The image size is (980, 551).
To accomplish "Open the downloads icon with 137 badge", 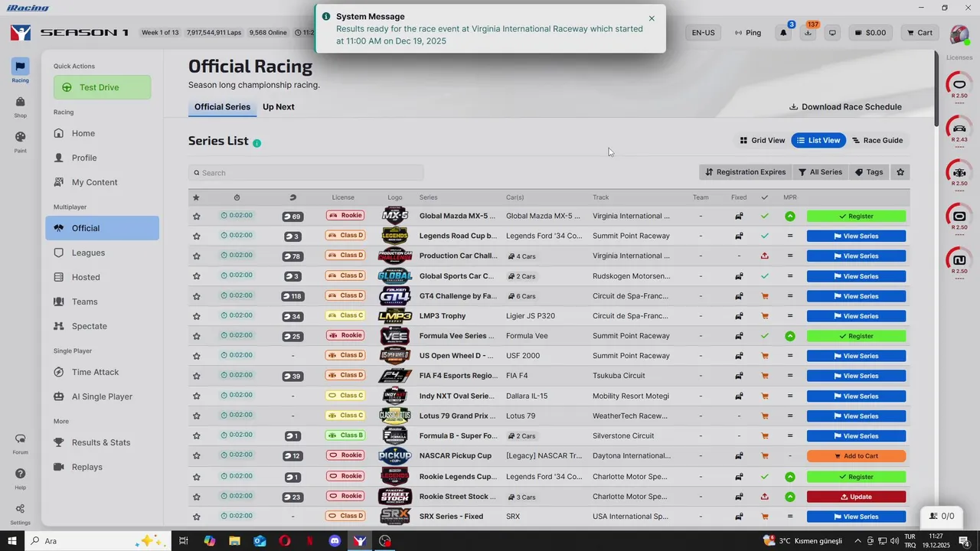I will pyautogui.click(x=808, y=33).
